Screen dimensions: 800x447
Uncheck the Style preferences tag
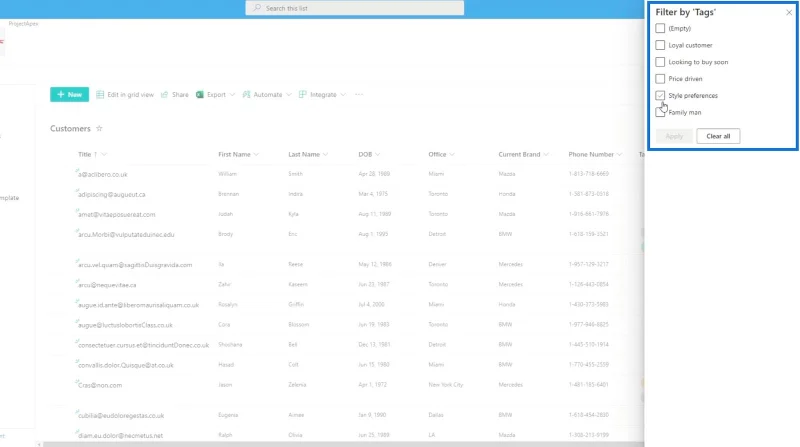click(660, 95)
